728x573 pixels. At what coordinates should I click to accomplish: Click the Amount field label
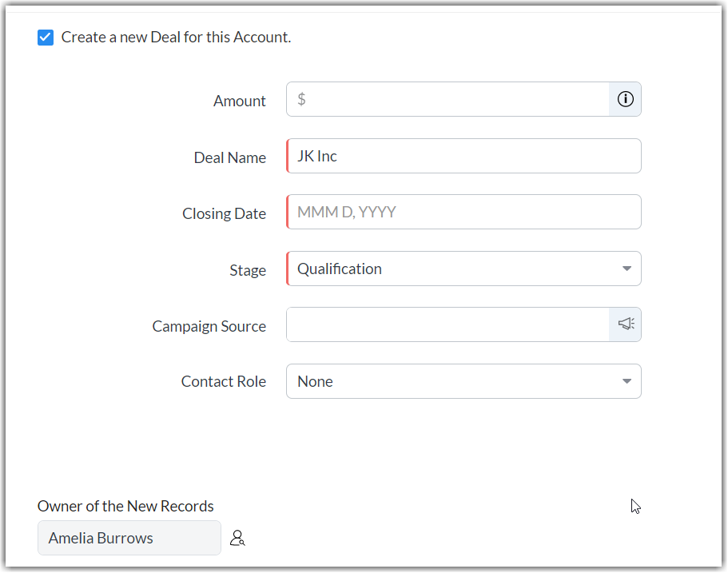point(240,101)
